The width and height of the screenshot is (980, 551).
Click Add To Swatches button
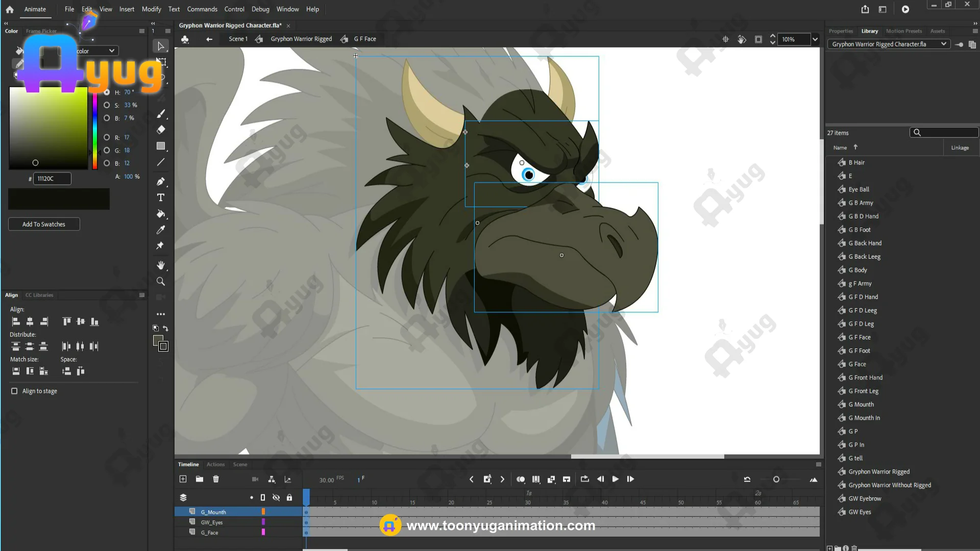(44, 224)
